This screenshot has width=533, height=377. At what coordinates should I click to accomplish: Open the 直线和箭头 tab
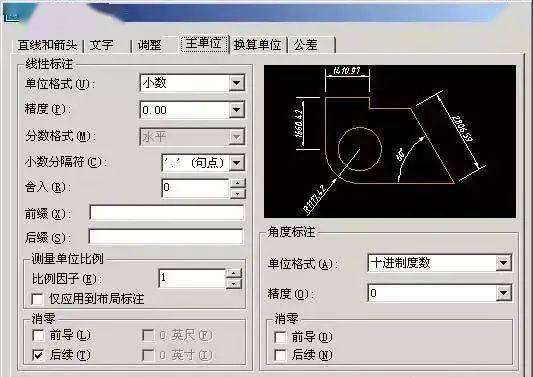[48, 45]
